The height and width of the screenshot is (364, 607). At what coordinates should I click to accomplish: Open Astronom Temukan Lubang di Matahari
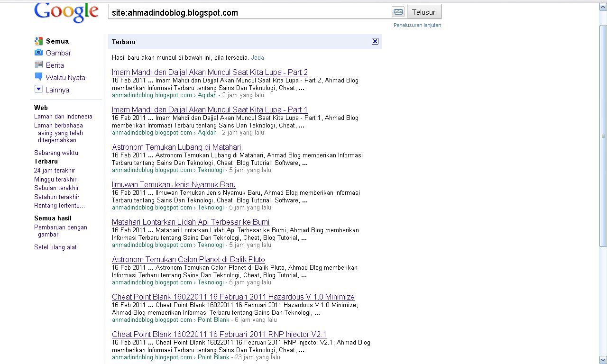[176, 147]
